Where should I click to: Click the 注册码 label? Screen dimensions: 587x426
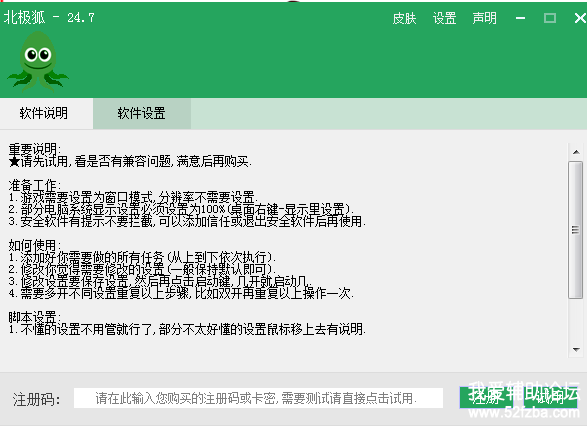click(36, 399)
